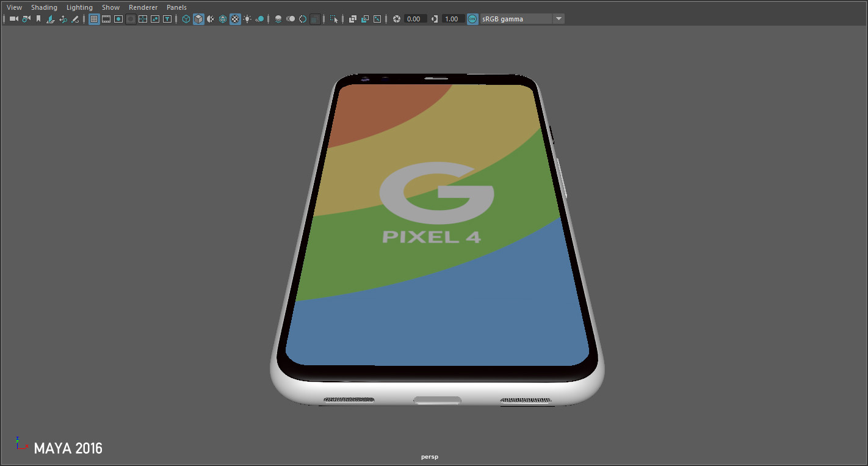Enable textured display with checkered icon
868x466 pixels.
click(234, 19)
